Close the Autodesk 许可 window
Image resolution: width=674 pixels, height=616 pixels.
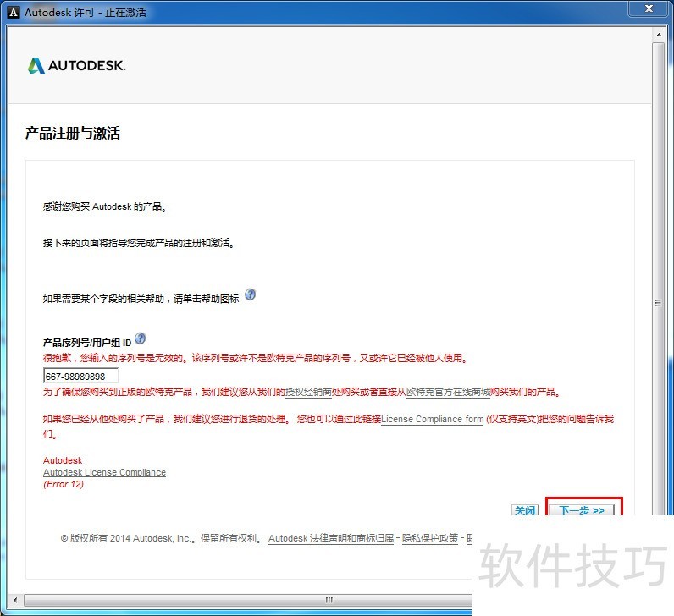coord(649,8)
